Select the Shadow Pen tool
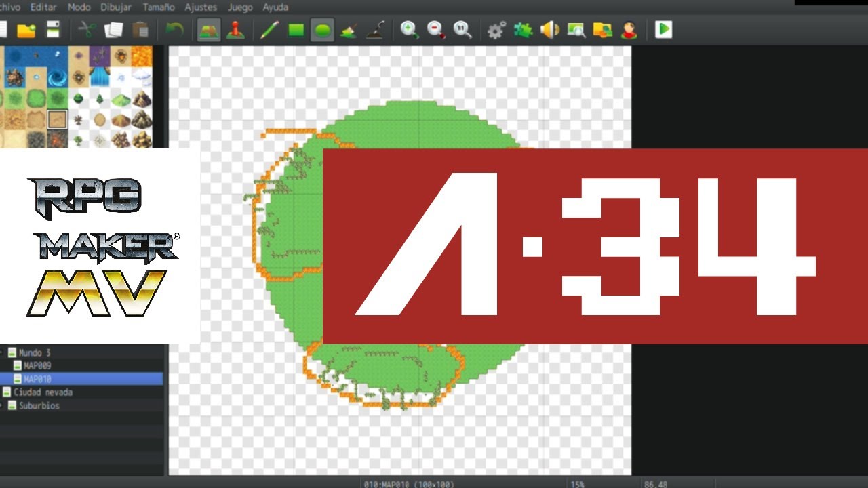 tap(375, 30)
